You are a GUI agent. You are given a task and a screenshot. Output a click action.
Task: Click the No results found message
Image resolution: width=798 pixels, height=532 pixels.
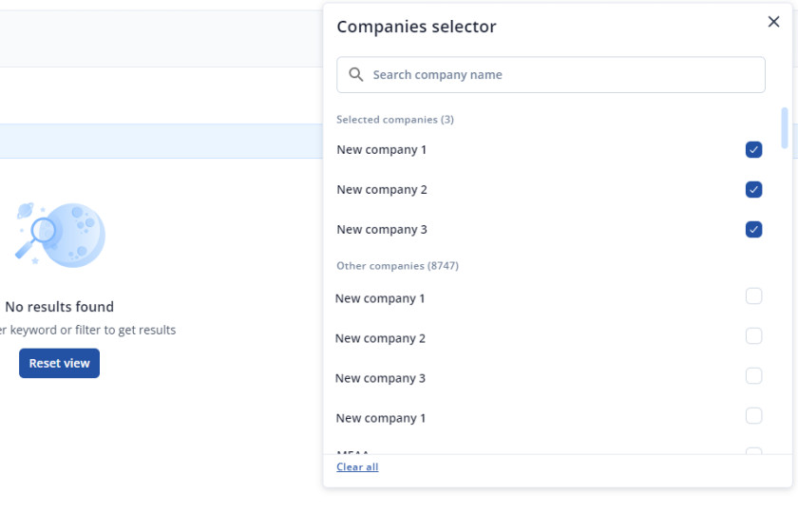pyautogui.click(x=60, y=307)
